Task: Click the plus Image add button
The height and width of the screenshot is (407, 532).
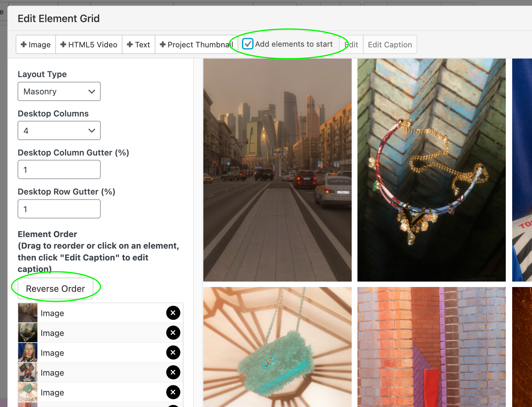Action: coord(36,45)
